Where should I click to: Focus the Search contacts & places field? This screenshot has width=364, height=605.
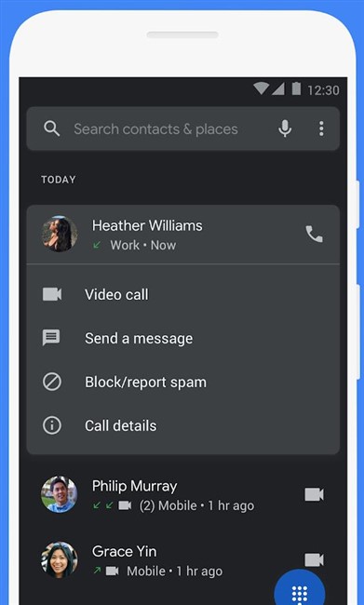point(183,128)
